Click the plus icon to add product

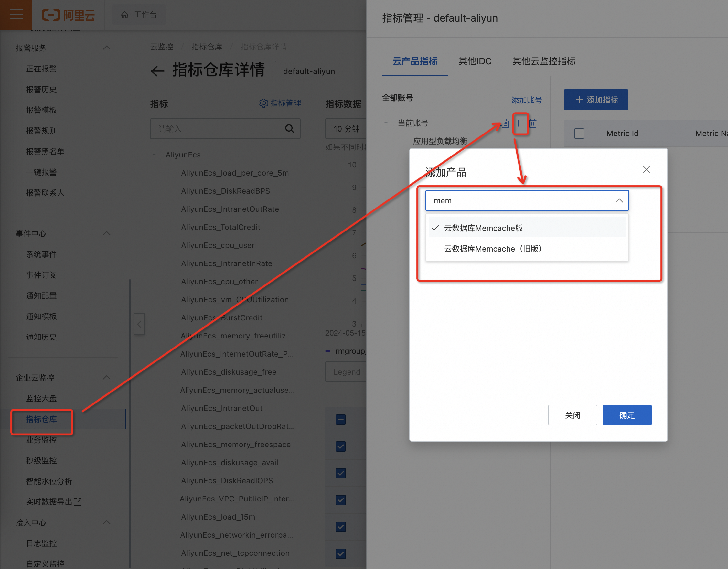coord(519,123)
